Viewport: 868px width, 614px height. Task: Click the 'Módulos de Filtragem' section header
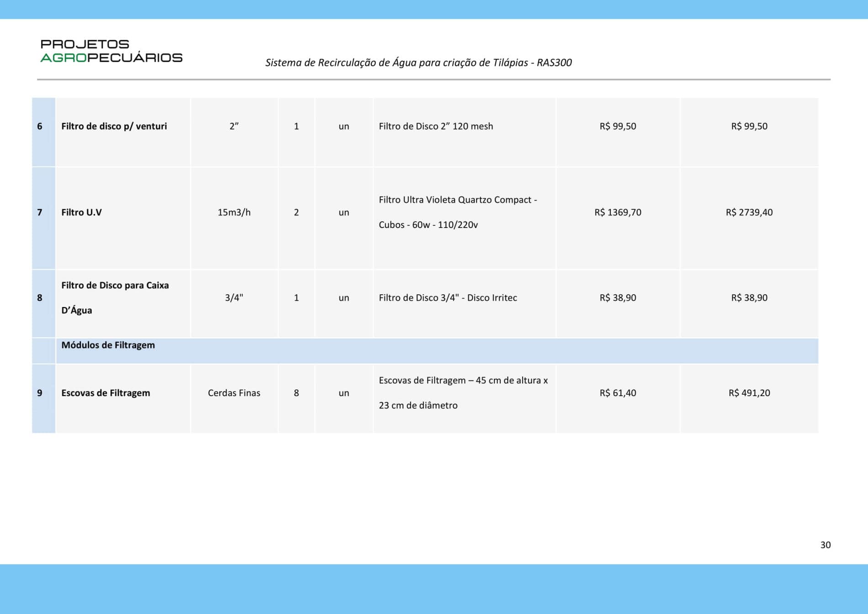pyautogui.click(x=108, y=345)
